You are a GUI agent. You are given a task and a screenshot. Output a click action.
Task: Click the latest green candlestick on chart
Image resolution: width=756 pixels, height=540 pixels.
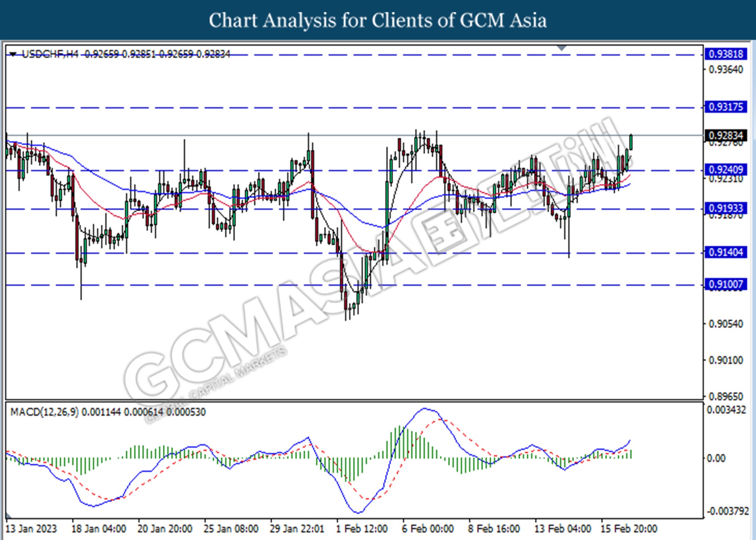[631, 142]
